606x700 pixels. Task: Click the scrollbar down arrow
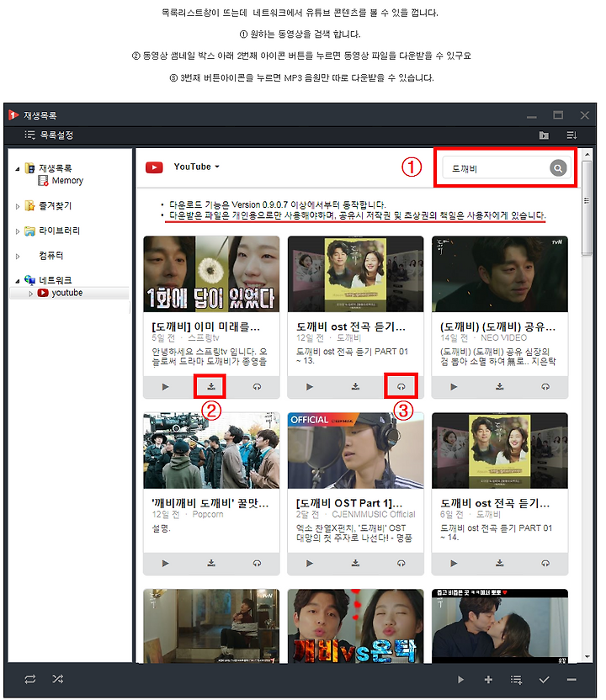tap(587, 657)
